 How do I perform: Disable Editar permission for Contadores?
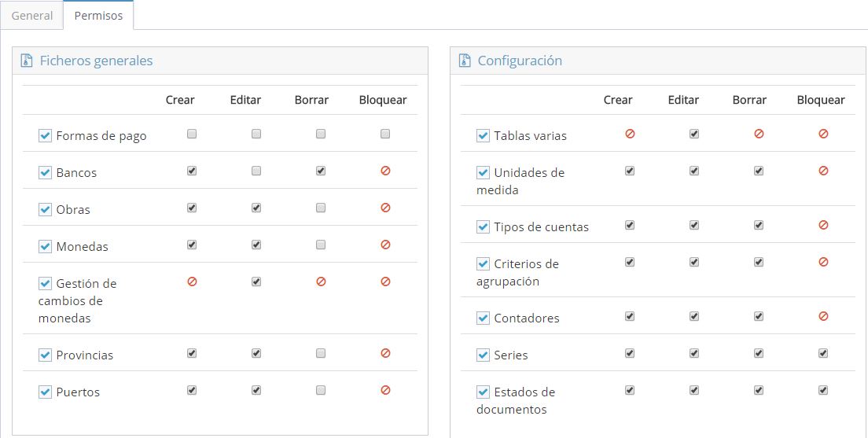(694, 316)
